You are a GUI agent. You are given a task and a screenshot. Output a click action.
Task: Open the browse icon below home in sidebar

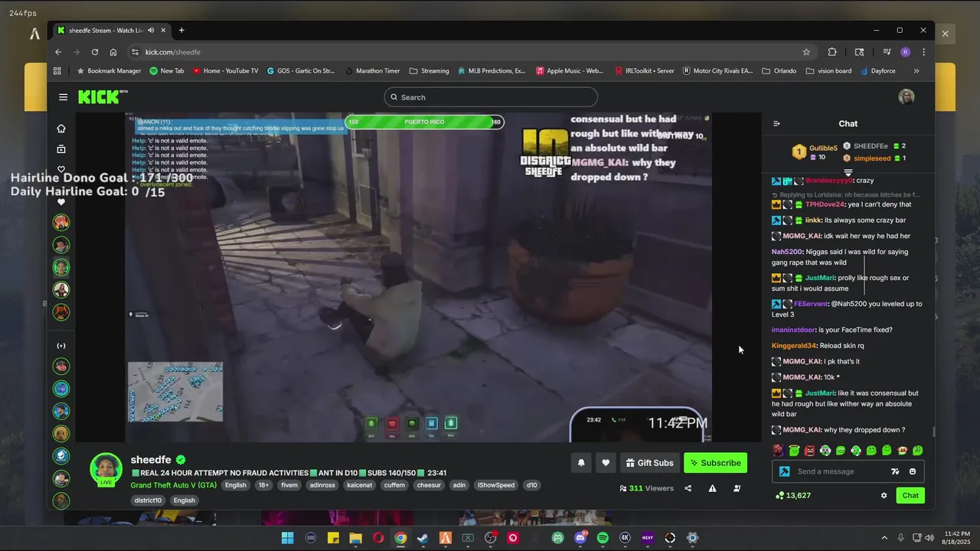click(61, 149)
